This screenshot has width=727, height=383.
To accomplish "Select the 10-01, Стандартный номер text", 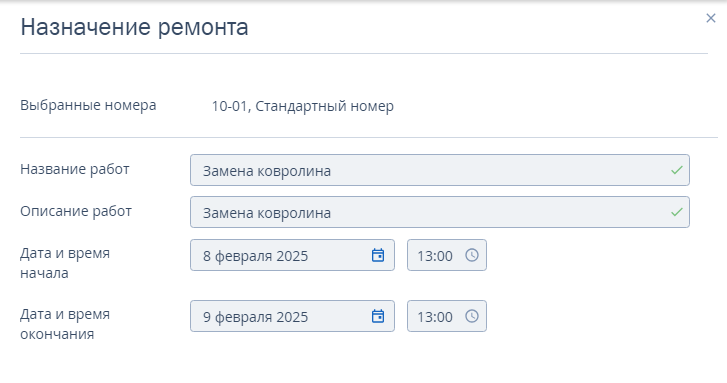I will 303,106.
